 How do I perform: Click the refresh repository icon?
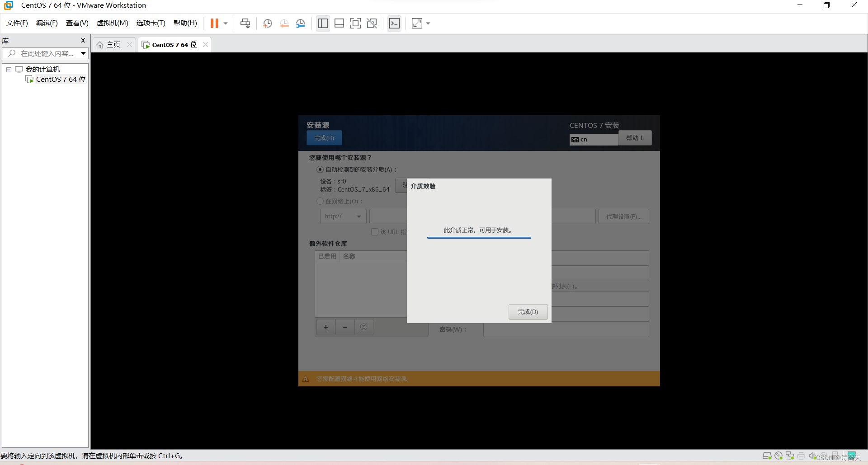[364, 327]
